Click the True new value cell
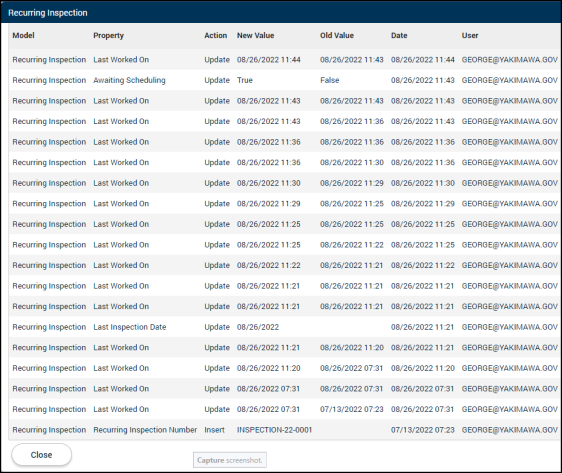The image size is (562, 473). (x=245, y=80)
